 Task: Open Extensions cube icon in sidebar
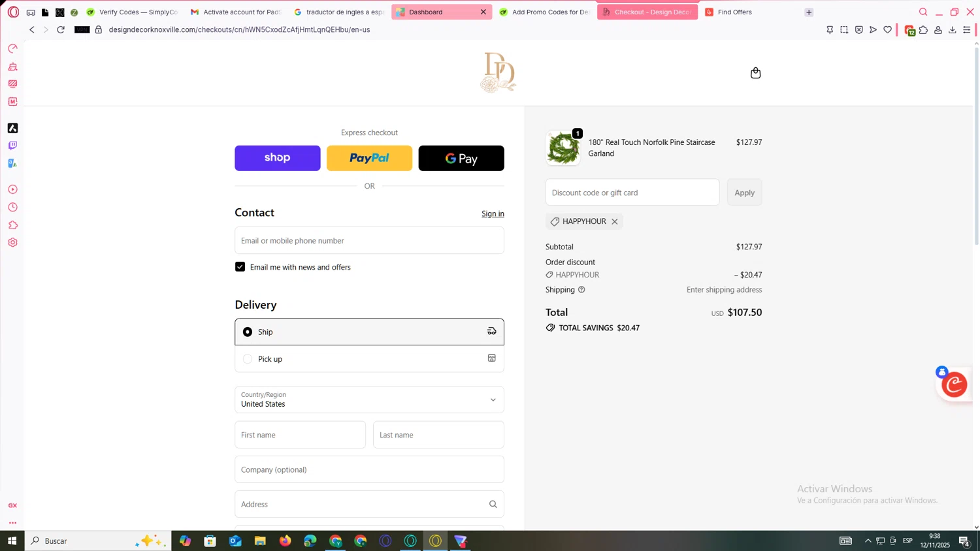[x=12, y=225]
